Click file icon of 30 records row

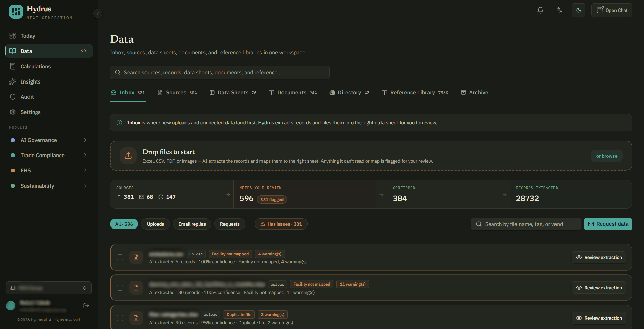pos(136,318)
